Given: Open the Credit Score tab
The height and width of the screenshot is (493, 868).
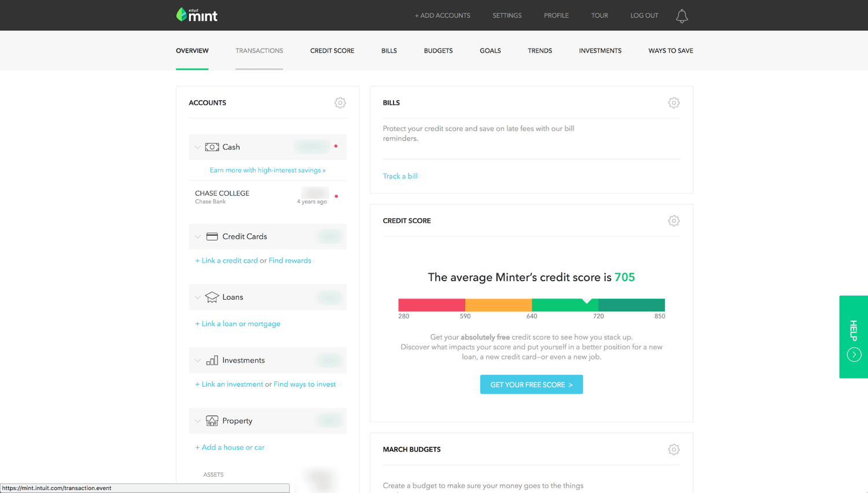Looking at the screenshot, I should [x=332, y=50].
